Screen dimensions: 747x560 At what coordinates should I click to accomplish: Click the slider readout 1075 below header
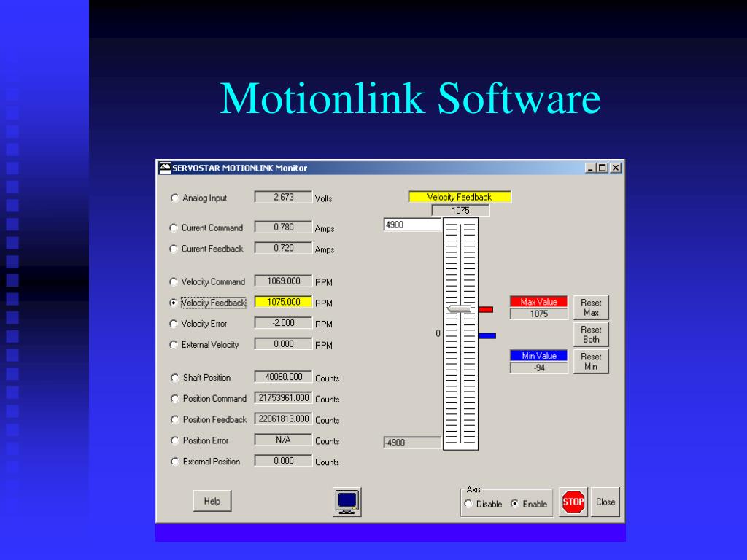pyautogui.click(x=460, y=211)
